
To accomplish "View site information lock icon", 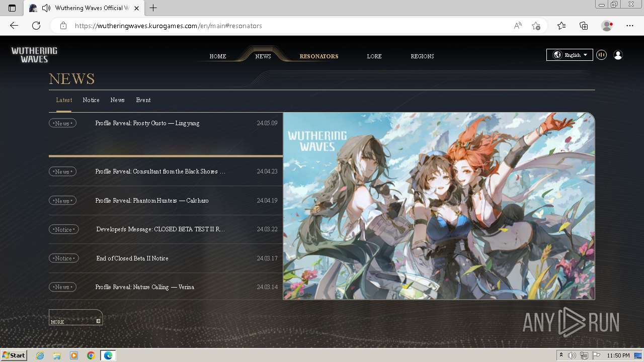I will (x=63, y=26).
